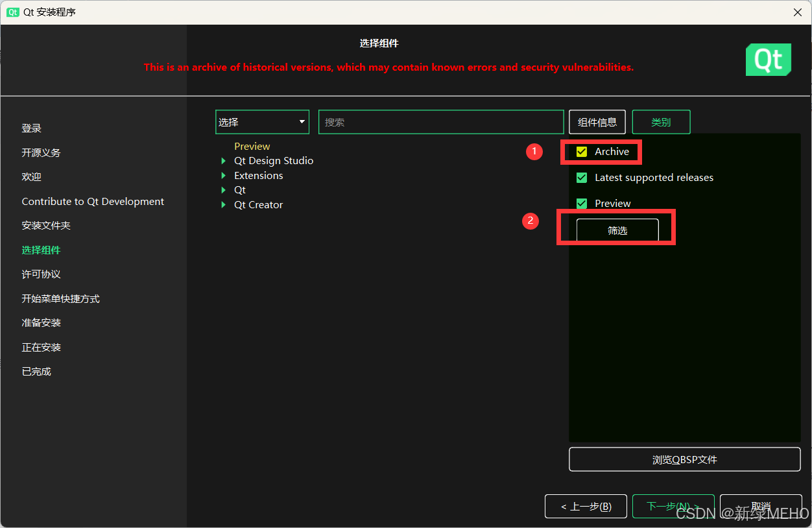Expand the Qt Design Studio node
The width and height of the screenshot is (812, 528).
224,161
